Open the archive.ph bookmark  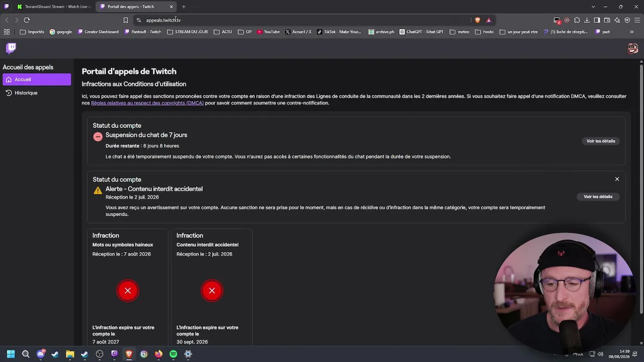click(381, 32)
